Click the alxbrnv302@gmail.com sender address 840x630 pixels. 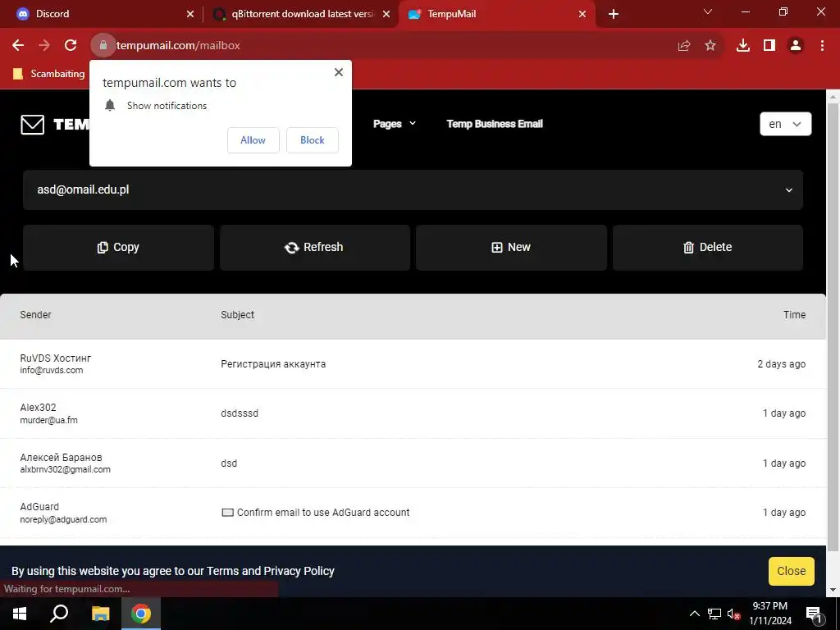tap(66, 470)
